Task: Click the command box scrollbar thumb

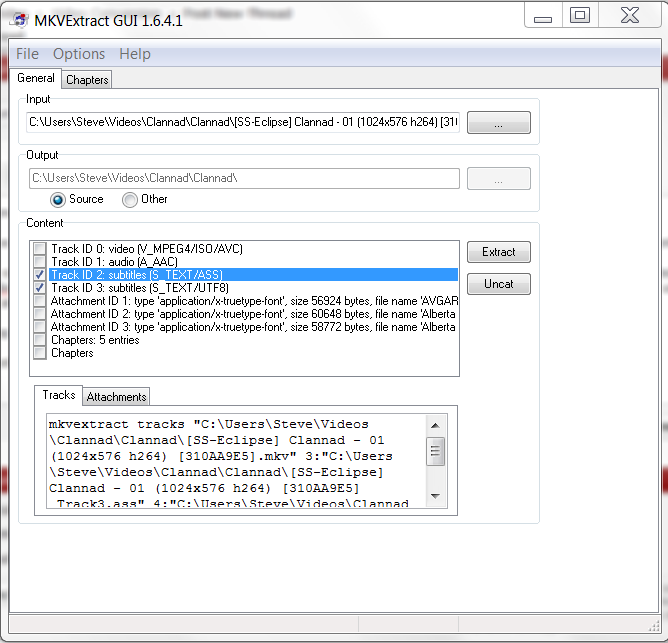Action: [435, 451]
